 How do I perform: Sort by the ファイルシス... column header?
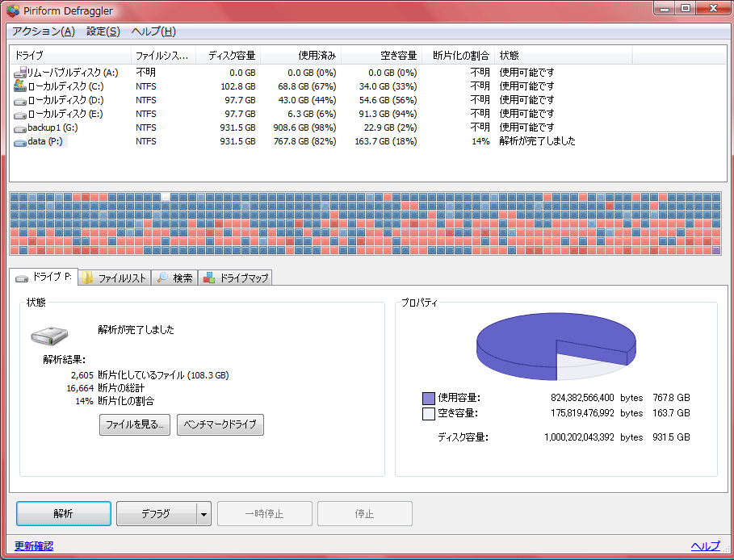tap(163, 55)
